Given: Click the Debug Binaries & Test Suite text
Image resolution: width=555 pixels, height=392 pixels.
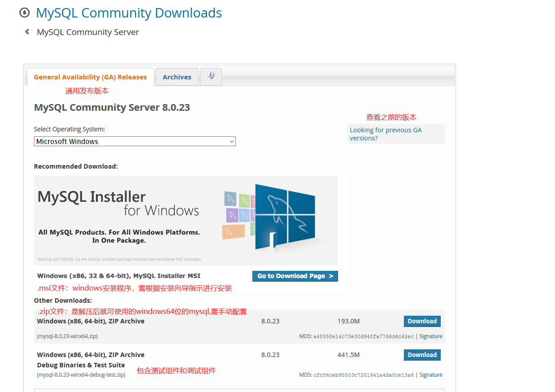Looking at the screenshot, I should tap(81, 365).
